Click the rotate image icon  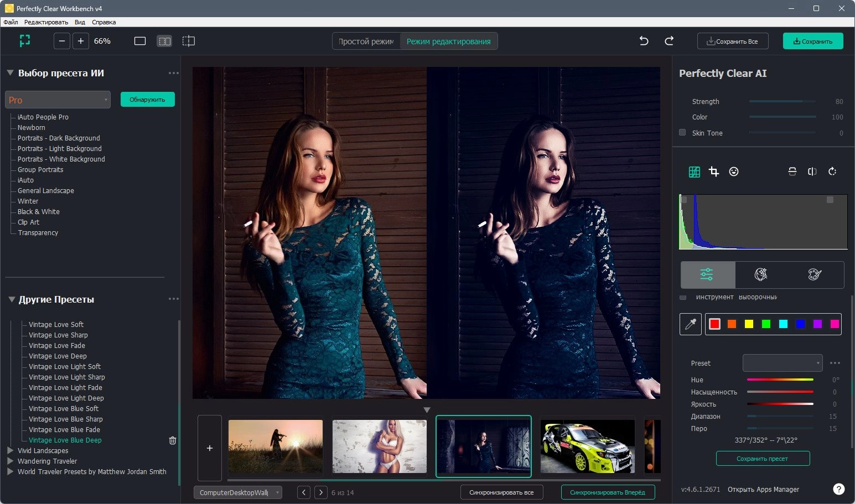click(832, 172)
